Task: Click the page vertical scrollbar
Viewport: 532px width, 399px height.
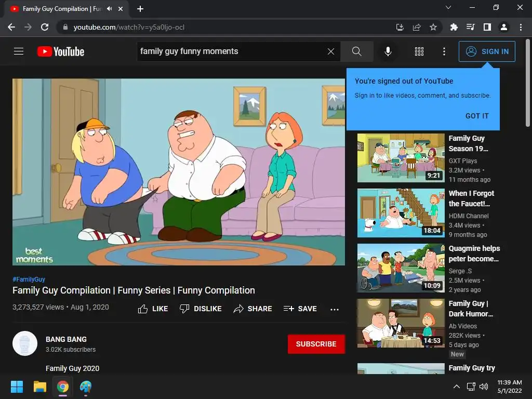Action: [x=528, y=83]
